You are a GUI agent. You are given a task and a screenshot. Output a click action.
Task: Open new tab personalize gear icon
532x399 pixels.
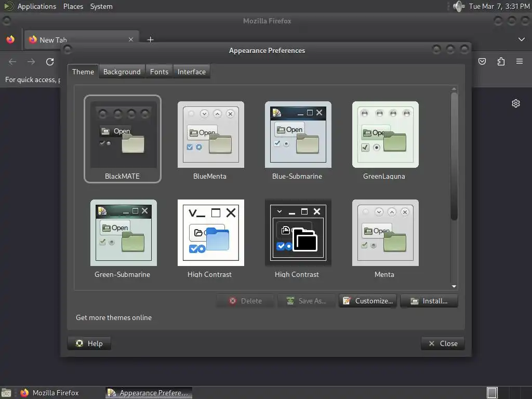(x=516, y=103)
